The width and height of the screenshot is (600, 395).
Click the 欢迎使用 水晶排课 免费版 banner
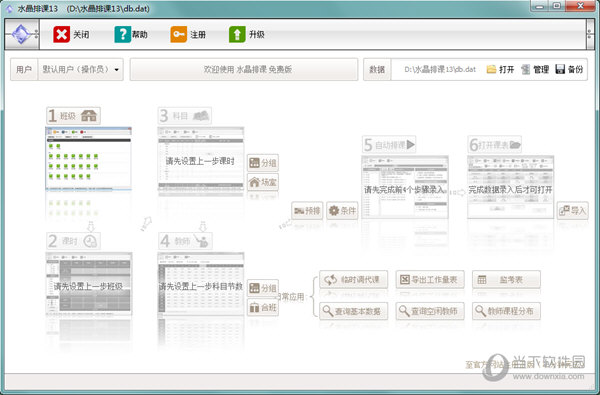click(x=244, y=69)
